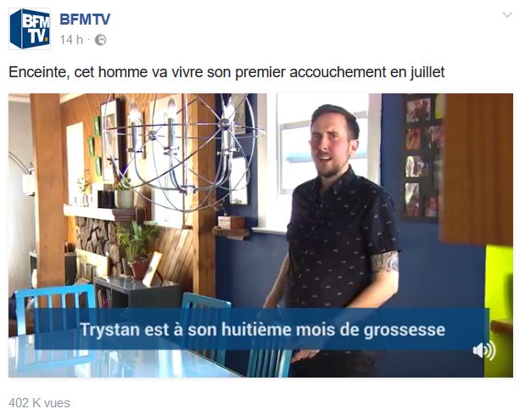Open the post via the 14 h timestamp

pyautogui.click(x=71, y=40)
